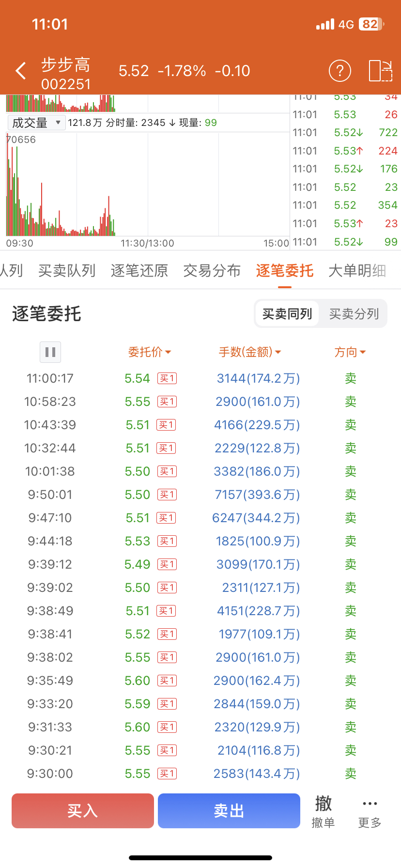Tap the 买1 badge in 9:50:01 row

pyautogui.click(x=167, y=495)
